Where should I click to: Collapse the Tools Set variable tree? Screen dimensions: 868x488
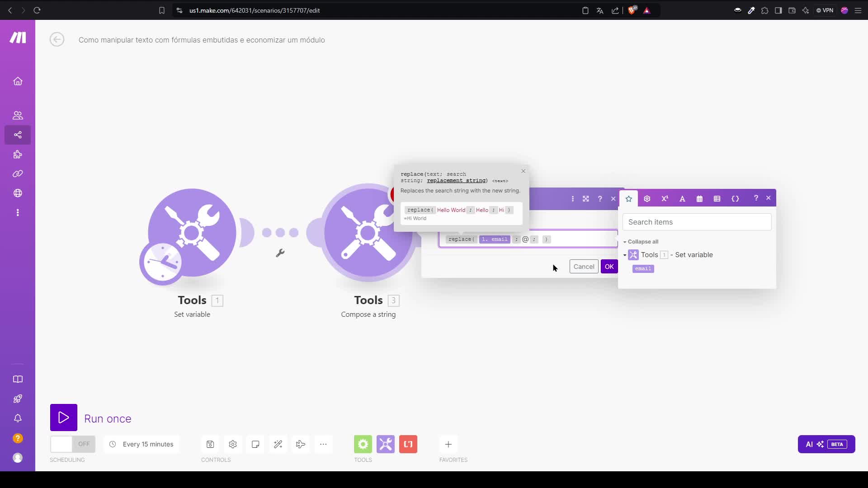click(x=625, y=255)
